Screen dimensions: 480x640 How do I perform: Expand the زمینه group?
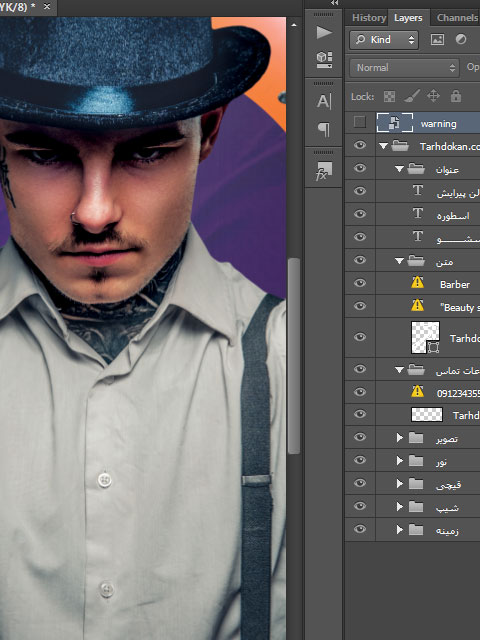(400, 530)
